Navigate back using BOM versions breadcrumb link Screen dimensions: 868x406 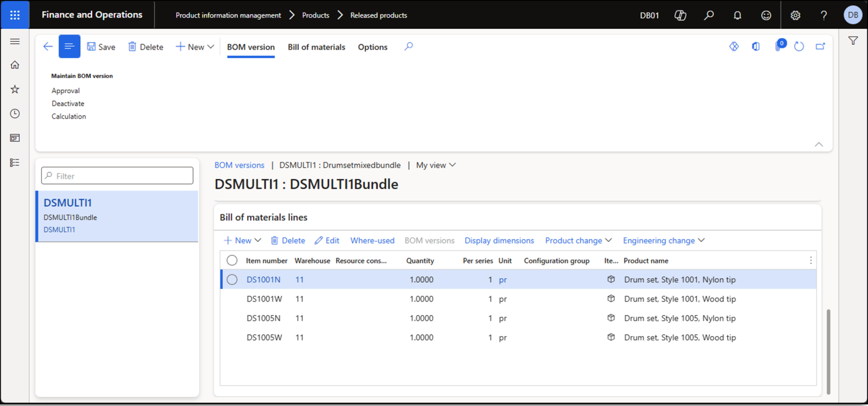point(240,165)
